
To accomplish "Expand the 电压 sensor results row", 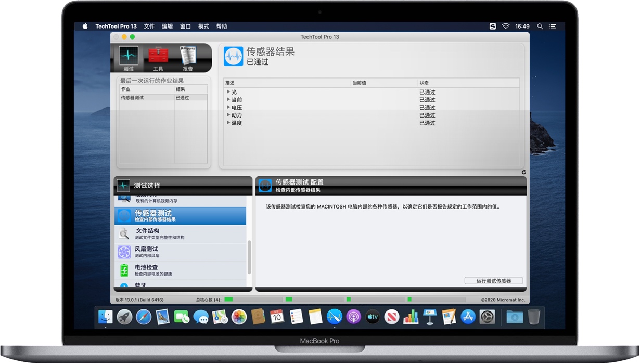I will click(x=229, y=107).
